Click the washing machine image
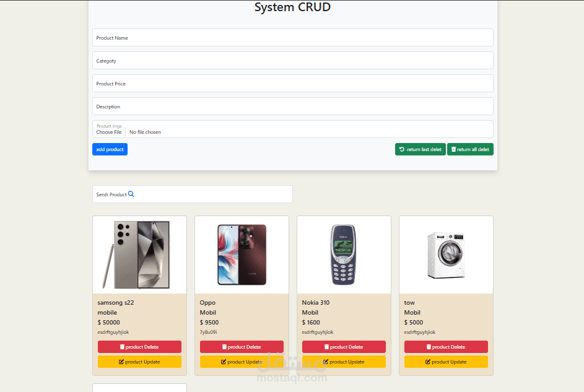This screenshot has height=392, width=584. click(446, 255)
